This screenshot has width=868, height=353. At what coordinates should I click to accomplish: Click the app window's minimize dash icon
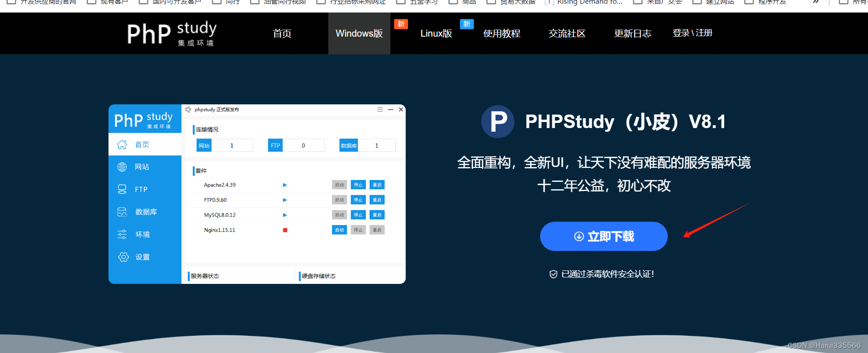point(390,109)
